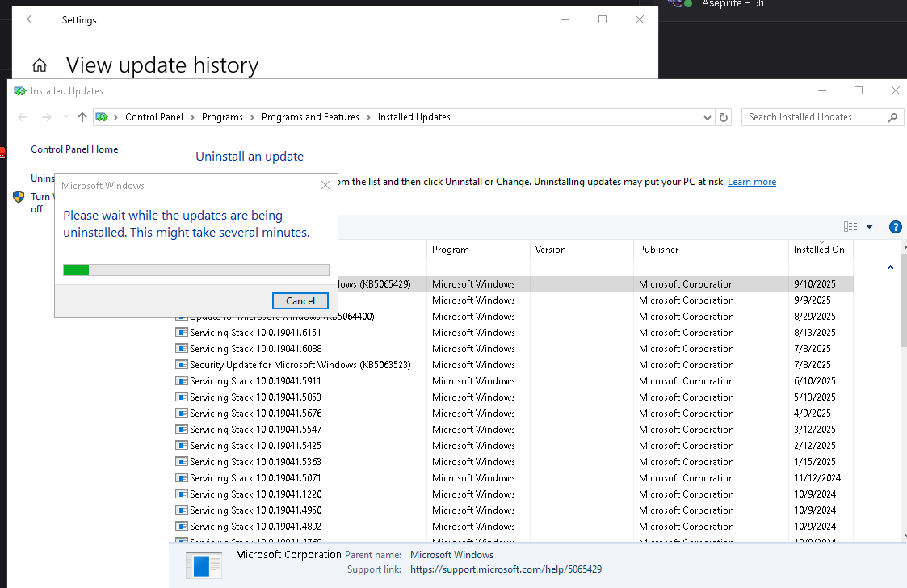
Task: Expand the arrow after Control Panel breadcrumb
Action: 192,117
